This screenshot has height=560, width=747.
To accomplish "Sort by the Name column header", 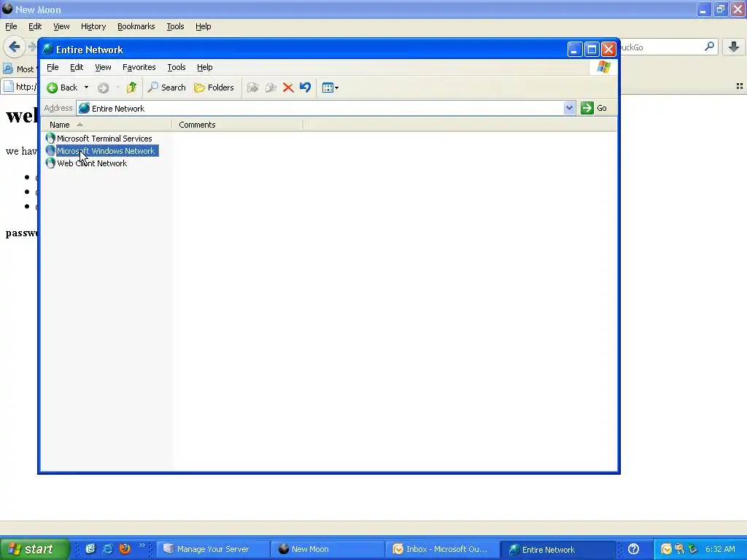I will (107, 125).
